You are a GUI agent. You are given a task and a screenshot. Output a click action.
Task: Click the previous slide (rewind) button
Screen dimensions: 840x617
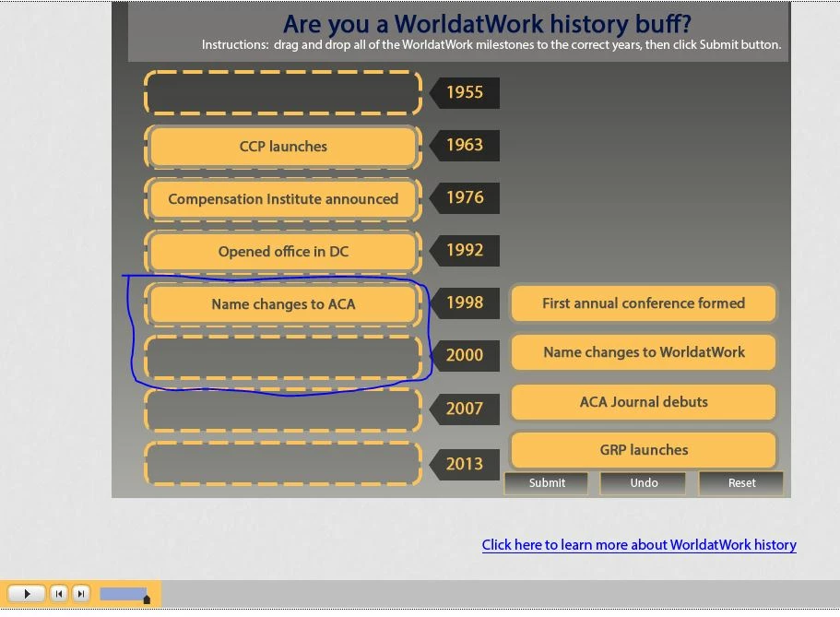pos(59,593)
